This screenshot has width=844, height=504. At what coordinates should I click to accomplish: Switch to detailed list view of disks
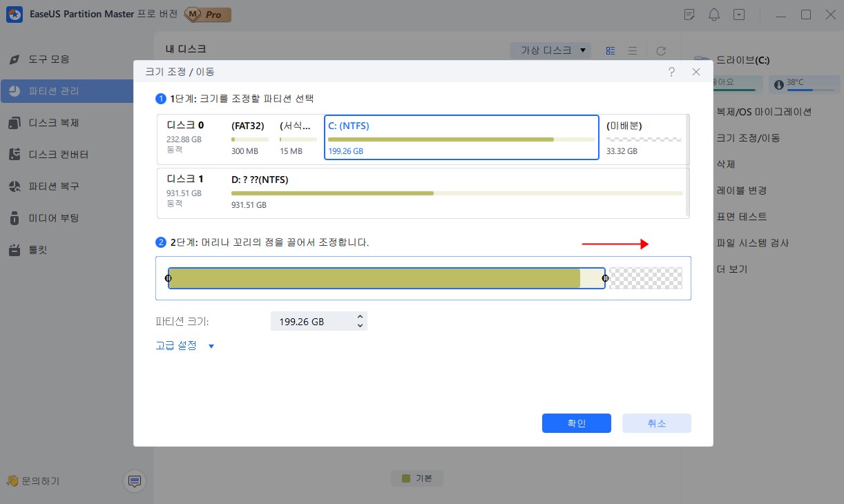pos(610,50)
